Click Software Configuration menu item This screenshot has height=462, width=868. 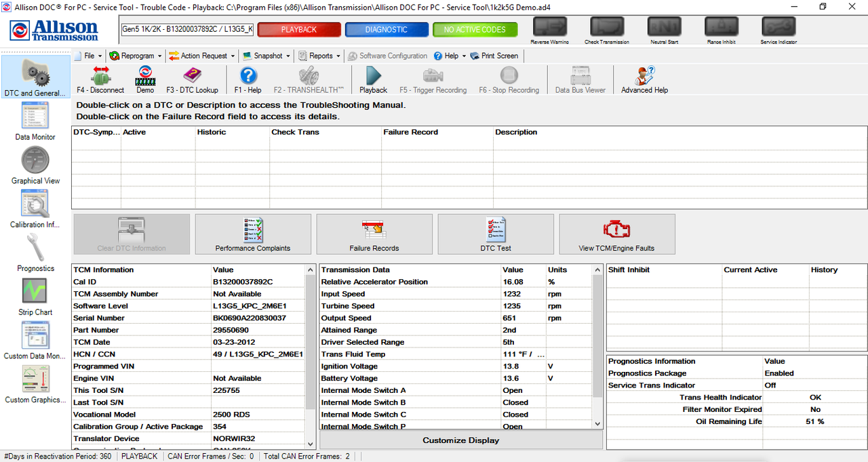[x=388, y=56]
